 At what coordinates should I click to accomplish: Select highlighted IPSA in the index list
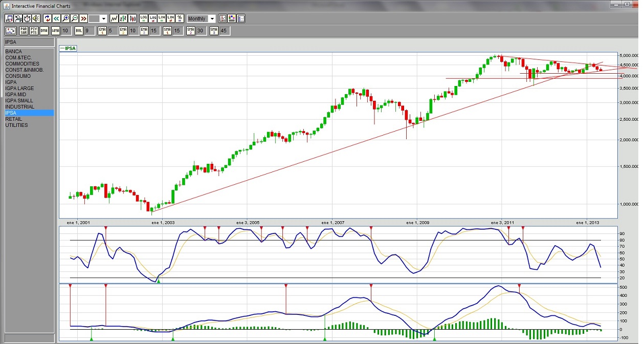(29, 113)
